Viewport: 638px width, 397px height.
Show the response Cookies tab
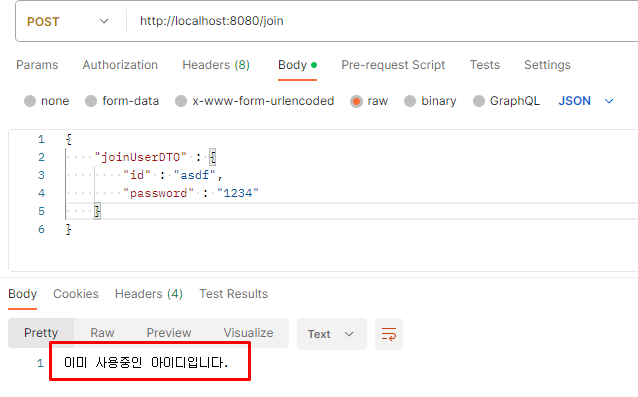tap(76, 294)
